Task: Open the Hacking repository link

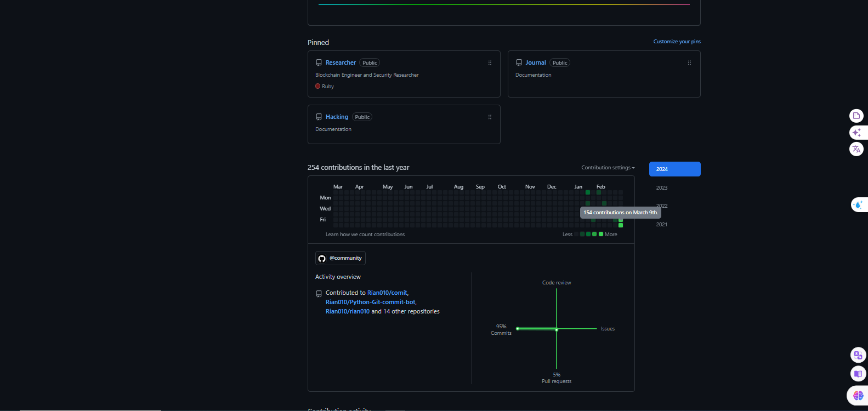Action: pyautogui.click(x=337, y=117)
